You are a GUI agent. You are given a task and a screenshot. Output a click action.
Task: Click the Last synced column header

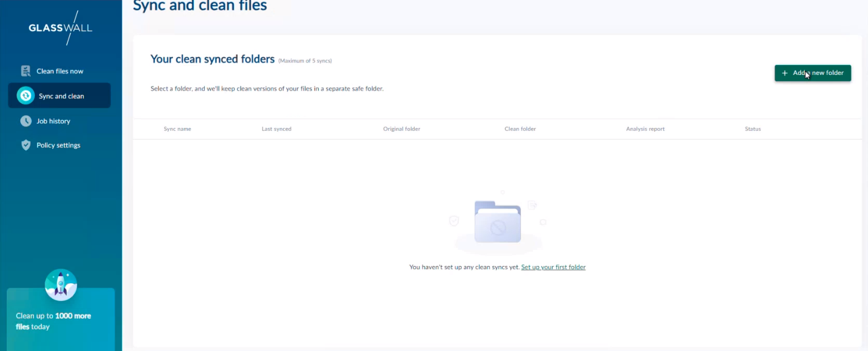[x=276, y=129]
